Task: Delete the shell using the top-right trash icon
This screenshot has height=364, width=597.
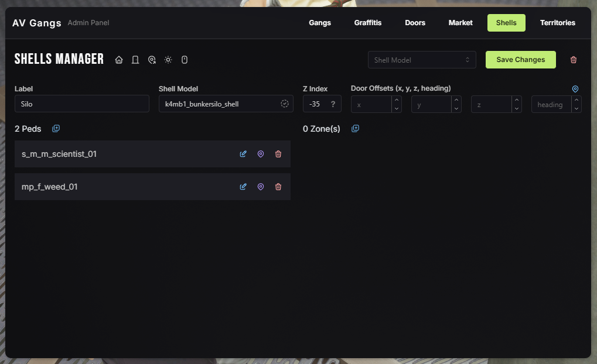Action: 574,60
